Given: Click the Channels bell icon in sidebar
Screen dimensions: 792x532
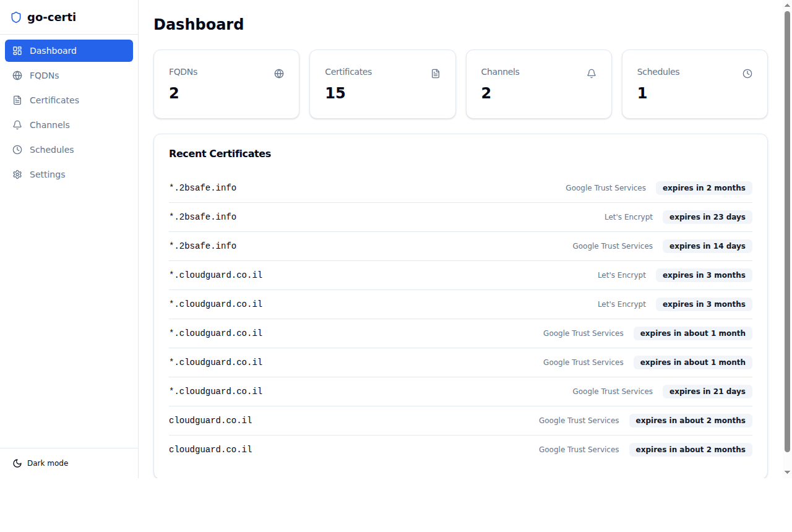Looking at the screenshot, I should pyautogui.click(x=17, y=125).
